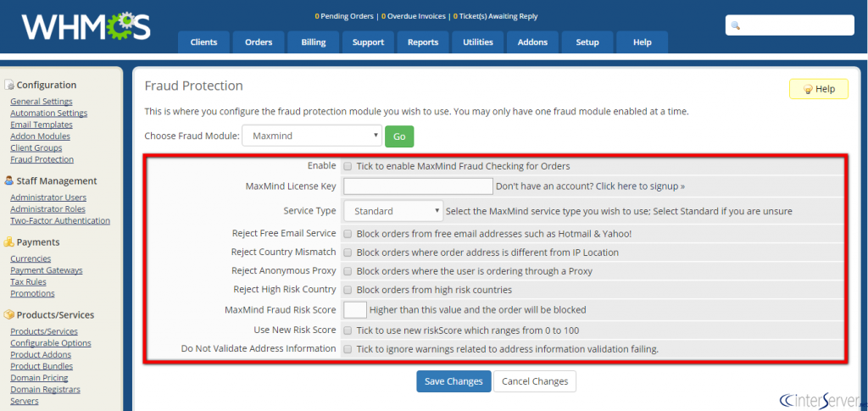Open Currencies sidebar link
This screenshot has height=411, width=868.
coord(31,258)
